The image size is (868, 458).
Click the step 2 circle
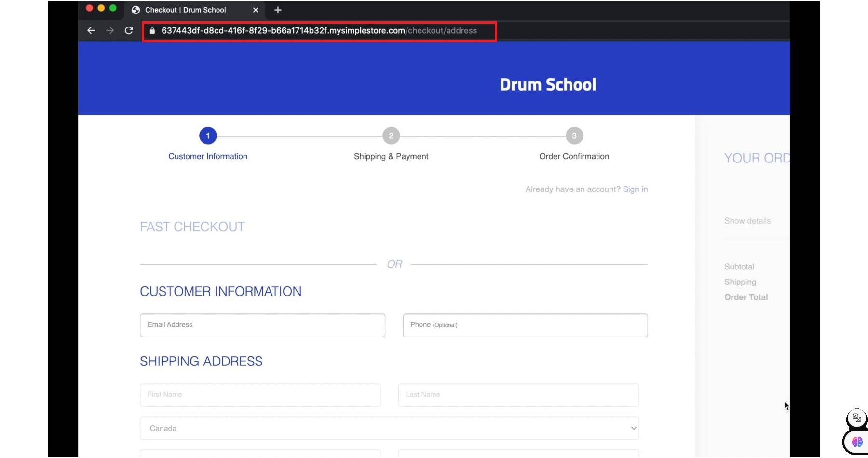(x=391, y=136)
